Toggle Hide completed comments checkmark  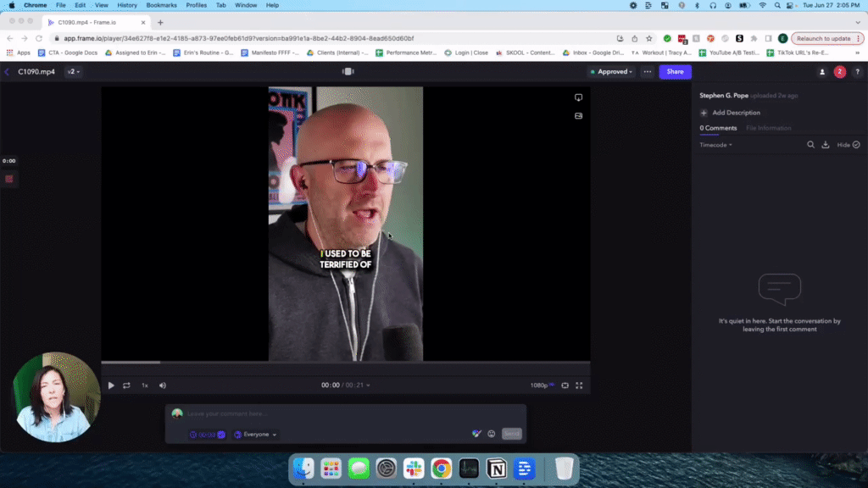pyautogui.click(x=855, y=145)
